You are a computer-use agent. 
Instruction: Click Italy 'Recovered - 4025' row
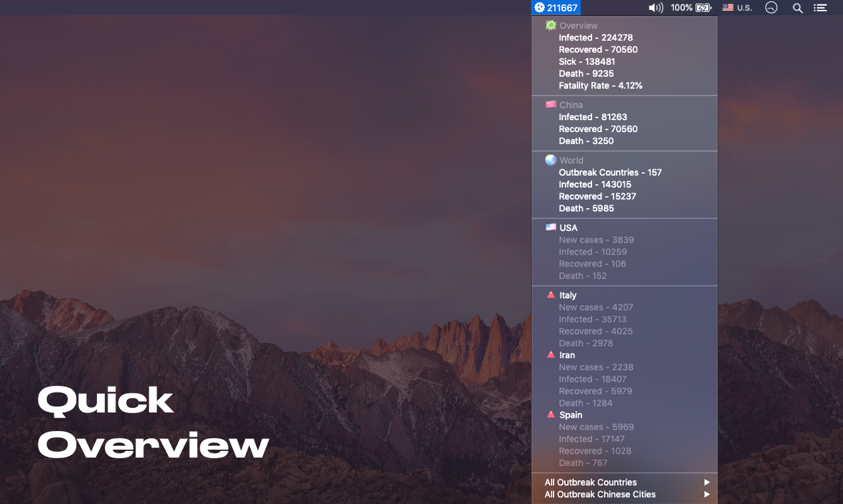tap(625, 331)
